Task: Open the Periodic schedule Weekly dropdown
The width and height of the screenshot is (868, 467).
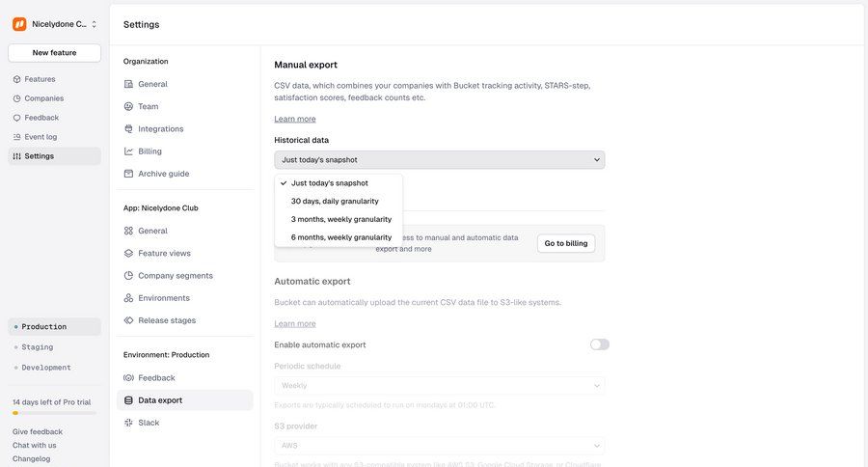Action: point(439,385)
